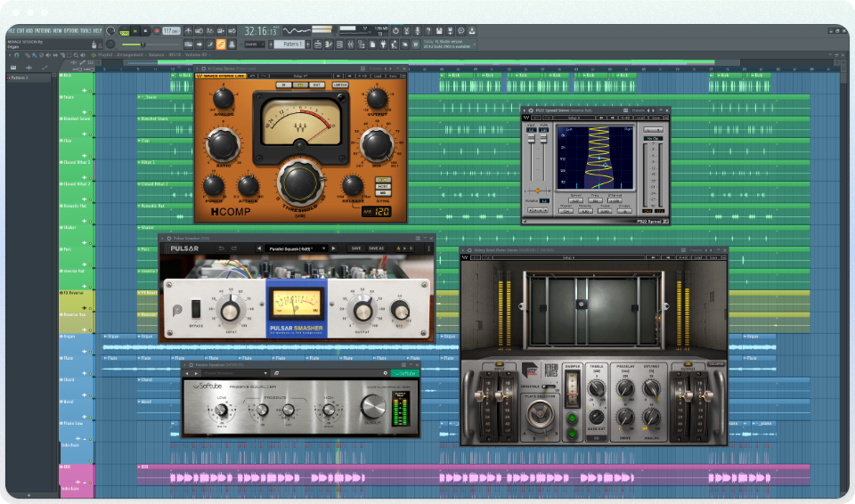Open the FILE menu

tap(12, 30)
